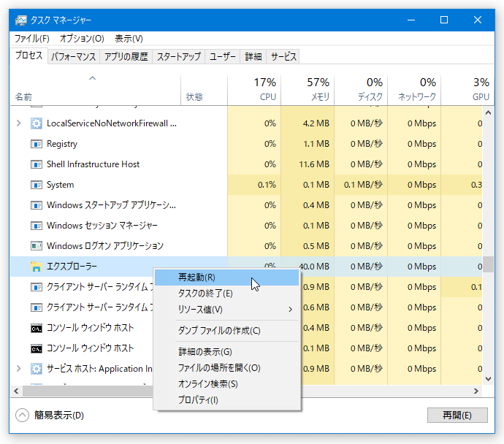Click the 0.3 GPU value for System

coord(477,185)
